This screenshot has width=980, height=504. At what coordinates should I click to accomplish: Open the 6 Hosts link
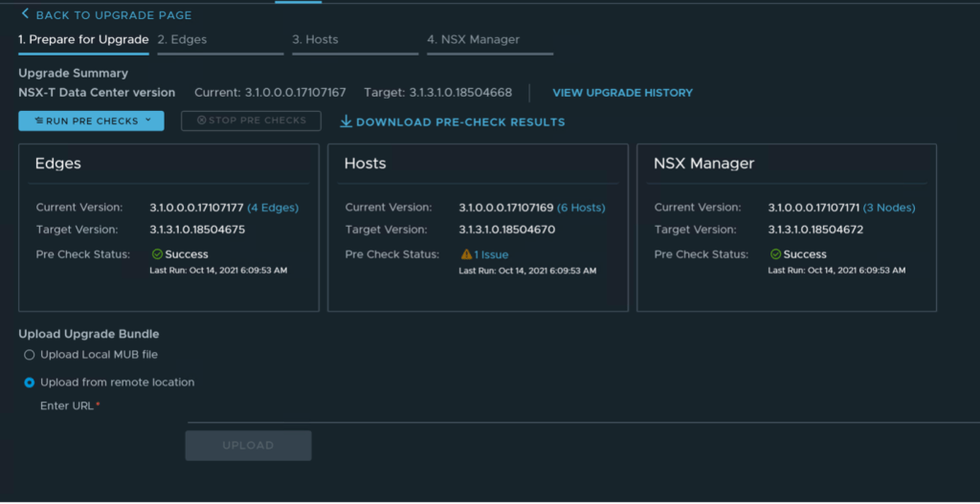pos(581,208)
